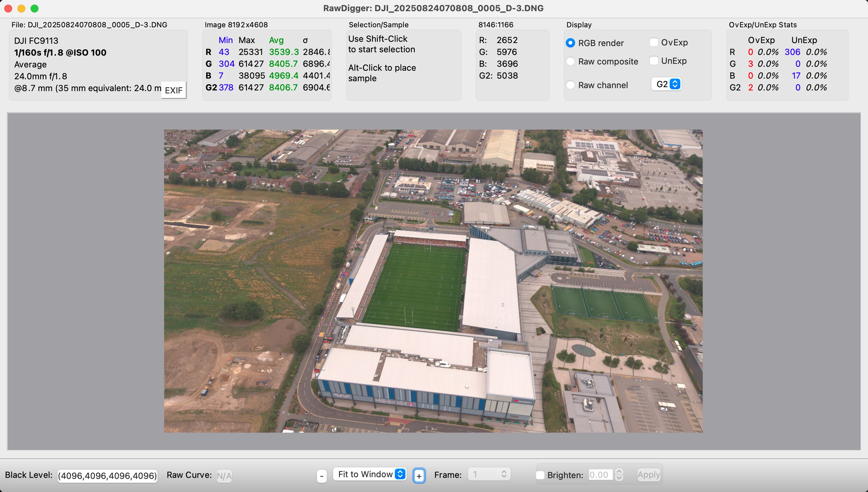Viewport: 868px width, 492px height.
Task: Click the Black Level value field
Action: [x=108, y=476]
